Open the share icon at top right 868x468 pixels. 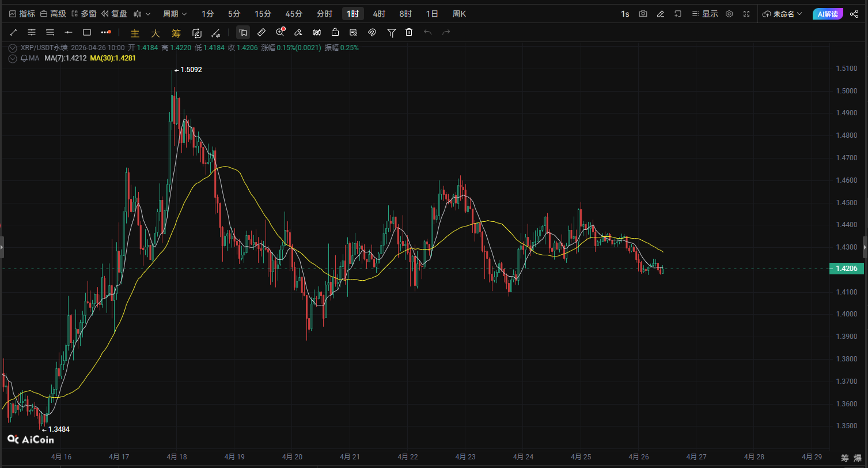[x=854, y=14]
